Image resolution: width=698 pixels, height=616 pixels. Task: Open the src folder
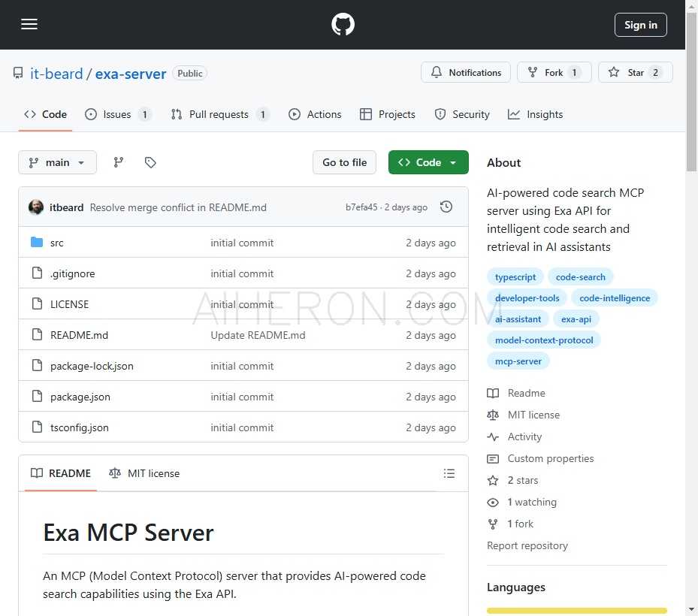[57, 243]
